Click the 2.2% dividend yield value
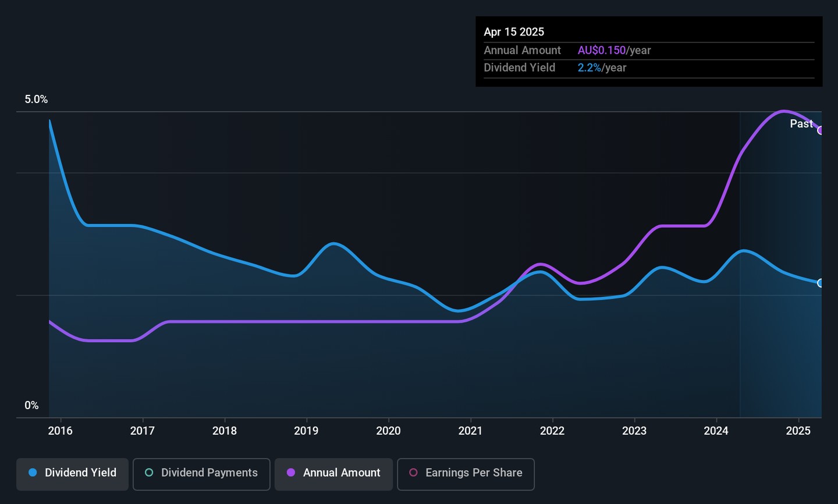Viewport: 838px width, 504px height. 589,68
